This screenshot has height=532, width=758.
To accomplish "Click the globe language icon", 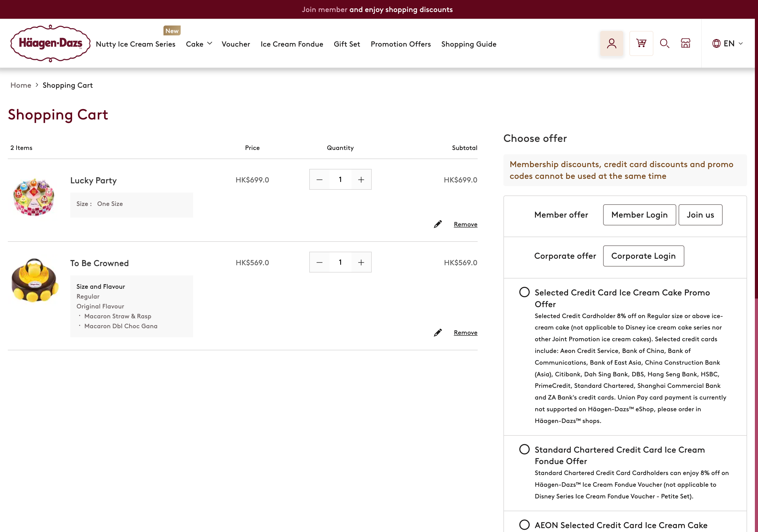I will (x=716, y=43).
